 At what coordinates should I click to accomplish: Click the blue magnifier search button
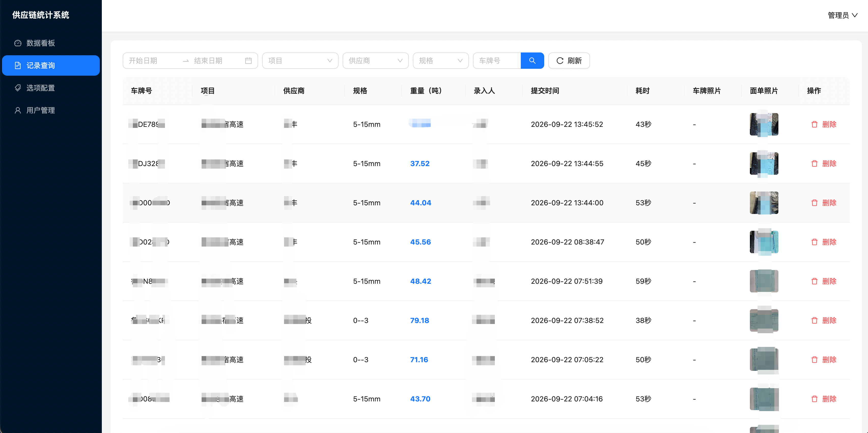pos(532,61)
